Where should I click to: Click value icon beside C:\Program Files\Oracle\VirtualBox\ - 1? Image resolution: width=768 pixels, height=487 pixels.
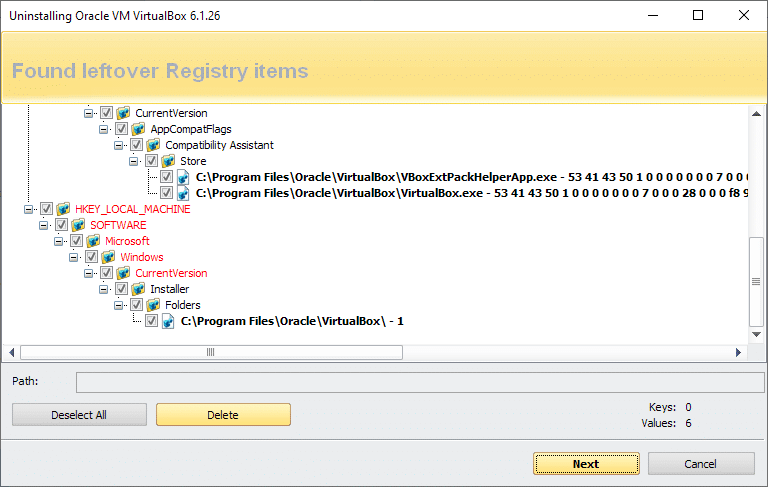(168, 321)
